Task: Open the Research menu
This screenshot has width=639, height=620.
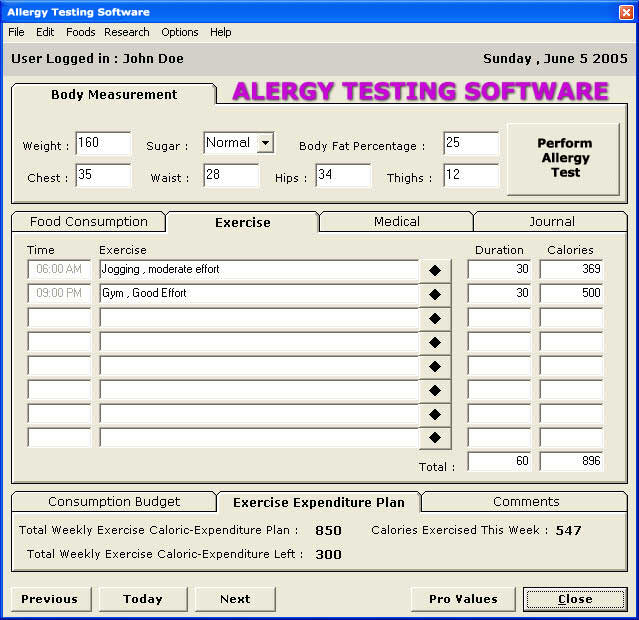Action: tap(126, 32)
